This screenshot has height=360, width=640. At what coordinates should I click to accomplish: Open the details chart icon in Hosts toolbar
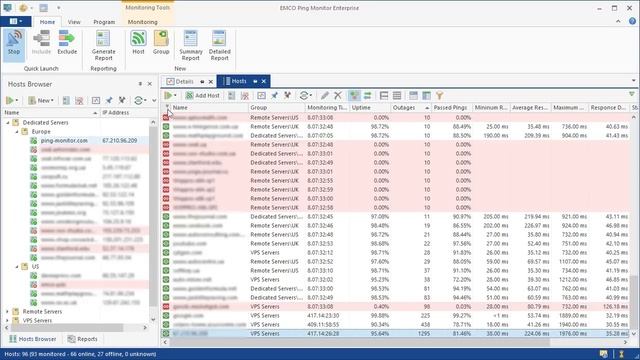click(261, 96)
